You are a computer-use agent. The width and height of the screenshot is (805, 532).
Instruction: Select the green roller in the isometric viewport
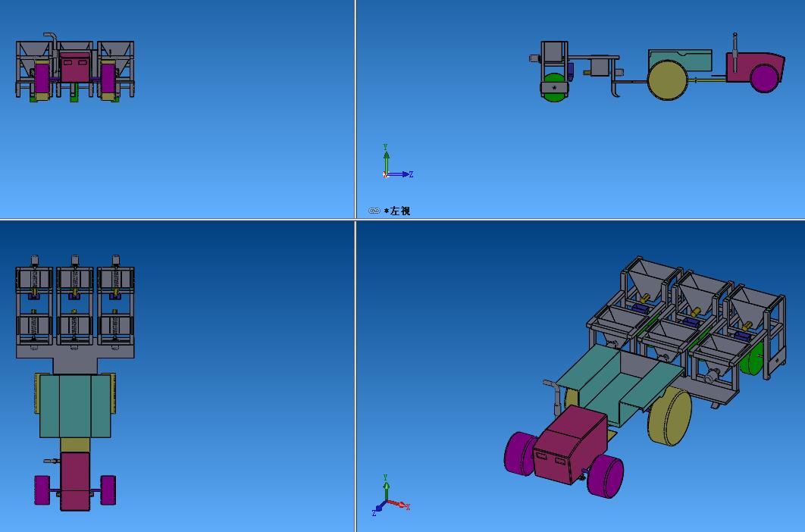(x=752, y=359)
